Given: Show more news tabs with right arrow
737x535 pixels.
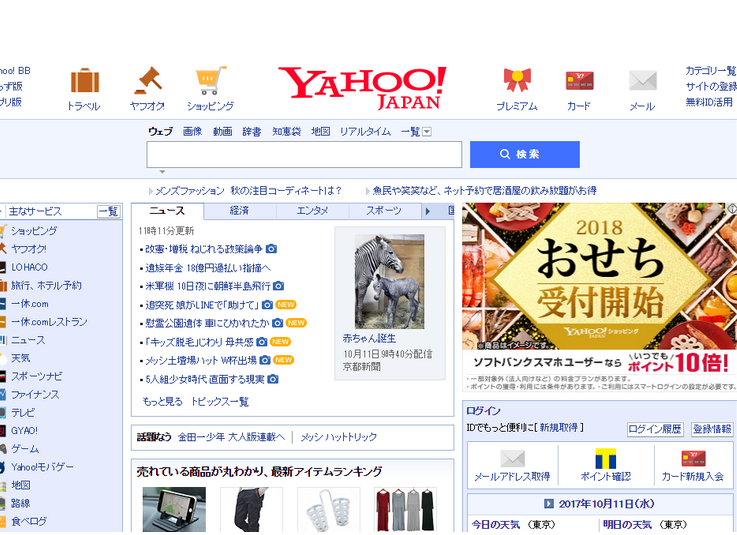Looking at the screenshot, I should tap(428, 211).
